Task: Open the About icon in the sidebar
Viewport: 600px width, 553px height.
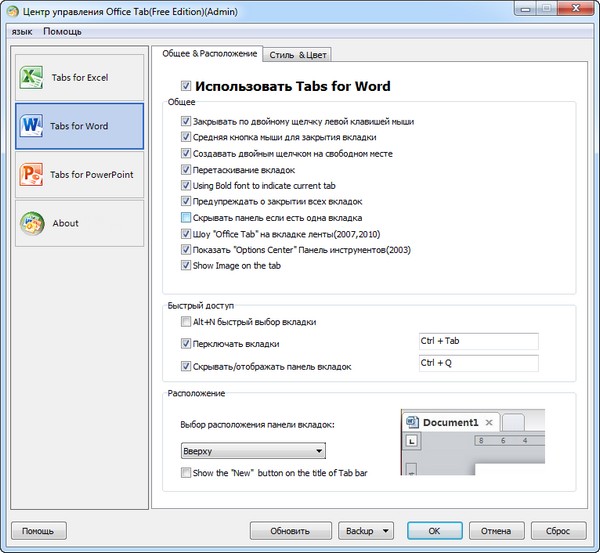Action: point(31,223)
